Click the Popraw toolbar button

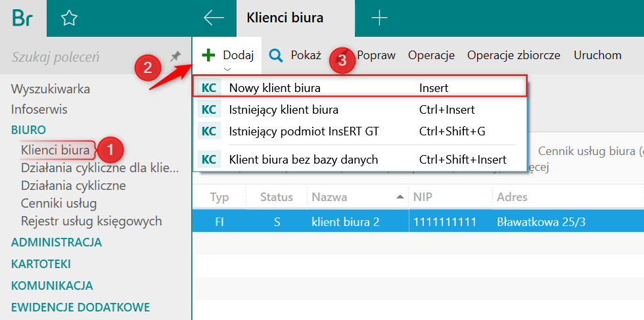pyautogui.click(x=376, y=55)
